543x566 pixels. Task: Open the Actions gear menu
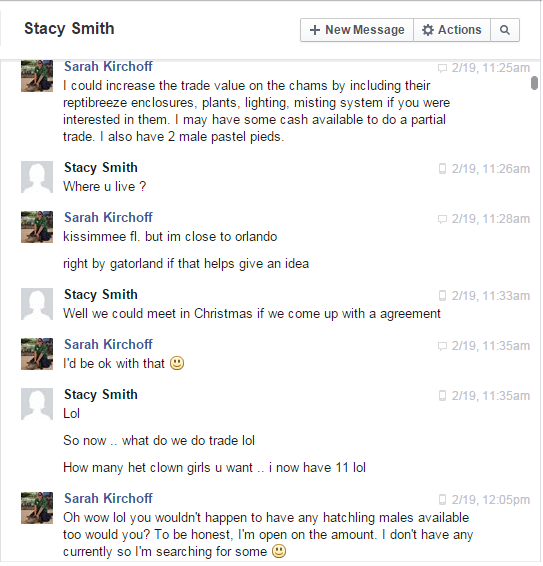452,30
